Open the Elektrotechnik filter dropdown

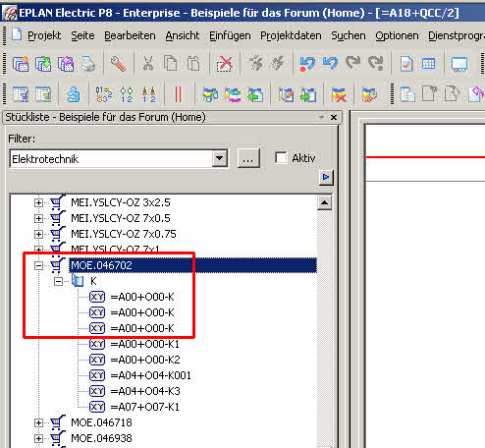219,159
